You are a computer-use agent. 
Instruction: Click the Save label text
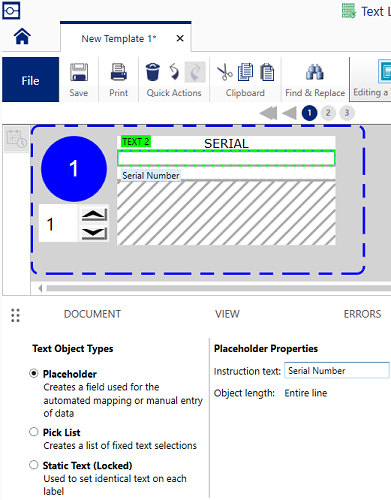coord(79,93)
